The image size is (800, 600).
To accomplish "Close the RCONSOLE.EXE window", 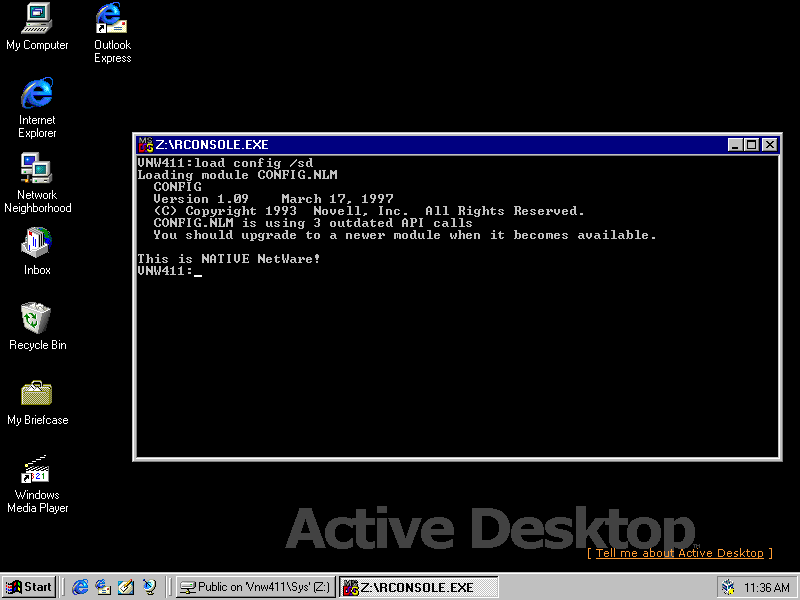I will 770,145.
